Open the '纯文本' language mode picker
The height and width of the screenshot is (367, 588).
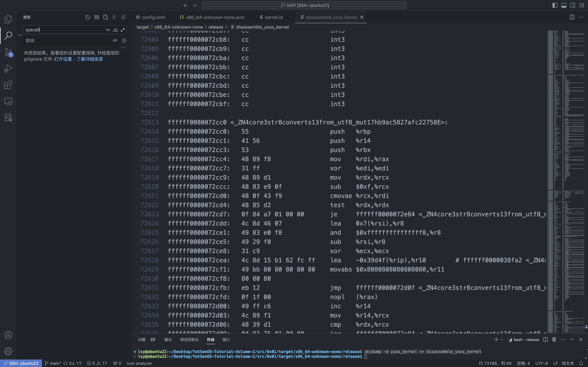tap(568, 363)
